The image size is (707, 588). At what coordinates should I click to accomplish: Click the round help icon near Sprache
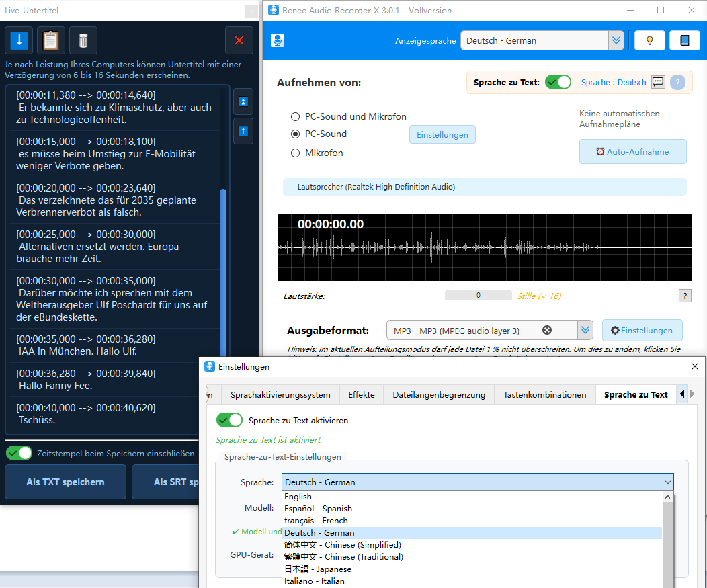tap(677, 83)
